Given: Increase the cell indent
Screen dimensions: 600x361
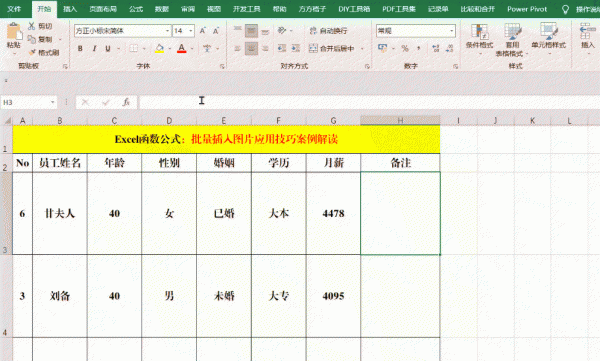Looking at the screenshot, I should (296, 48).
